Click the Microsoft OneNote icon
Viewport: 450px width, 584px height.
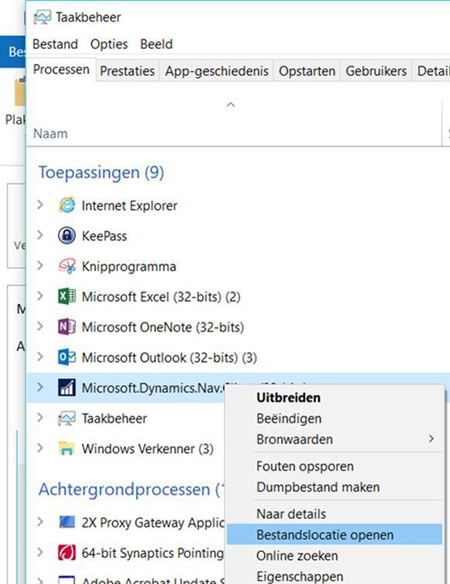pos(67,327)
